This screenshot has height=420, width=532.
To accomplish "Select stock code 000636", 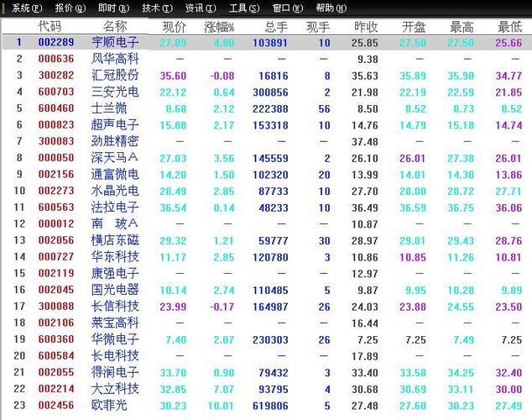I will 56,59.
